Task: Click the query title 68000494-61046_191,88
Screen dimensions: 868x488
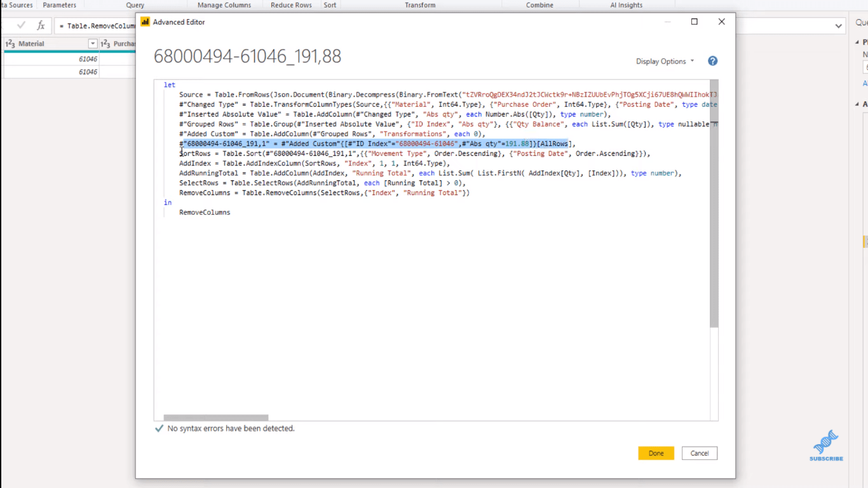Action: tap(247, 56)
